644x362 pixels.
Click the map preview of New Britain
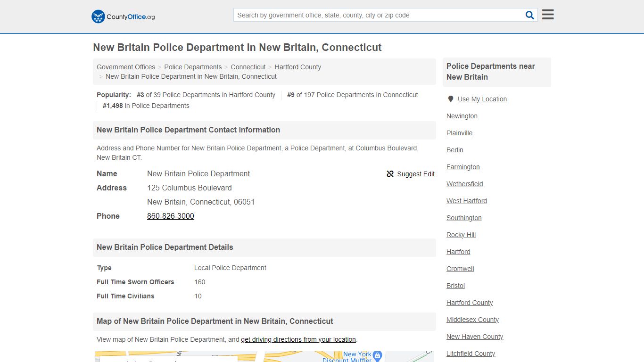click(x=264, y=356)
